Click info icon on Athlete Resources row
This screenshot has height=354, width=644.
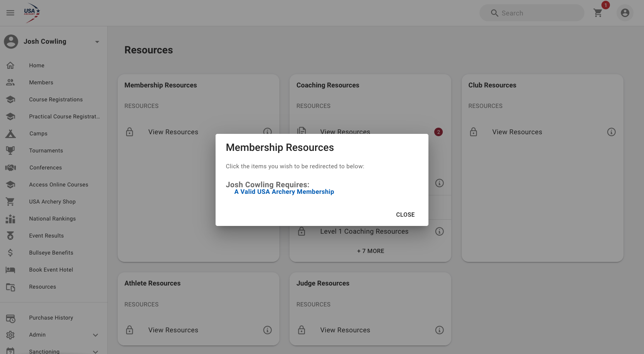point(267,330)
